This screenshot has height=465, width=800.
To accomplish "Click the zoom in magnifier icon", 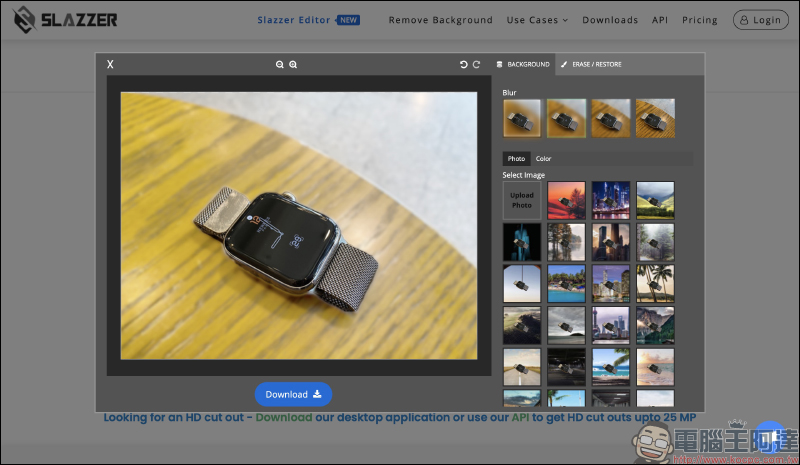I will [293, 65].
